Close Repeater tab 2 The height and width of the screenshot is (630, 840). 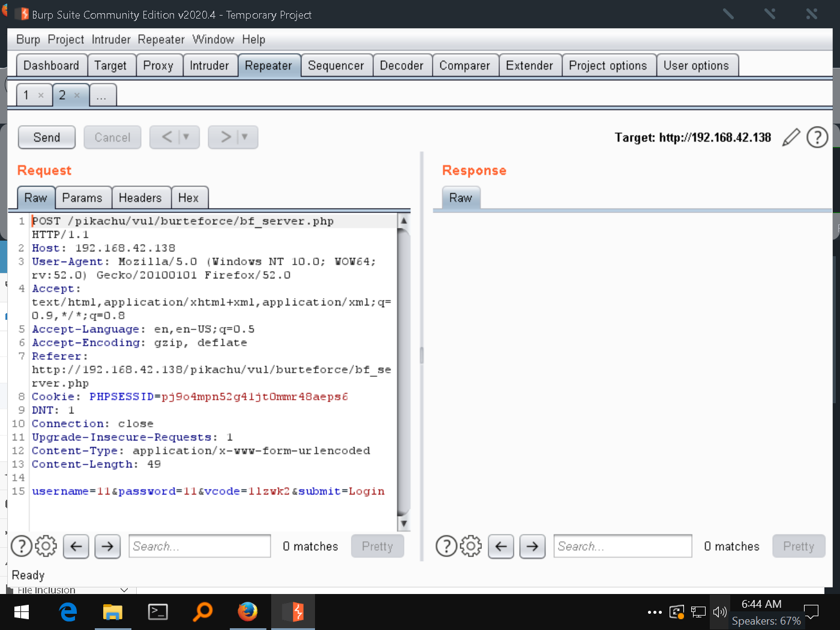coord(77,95)
